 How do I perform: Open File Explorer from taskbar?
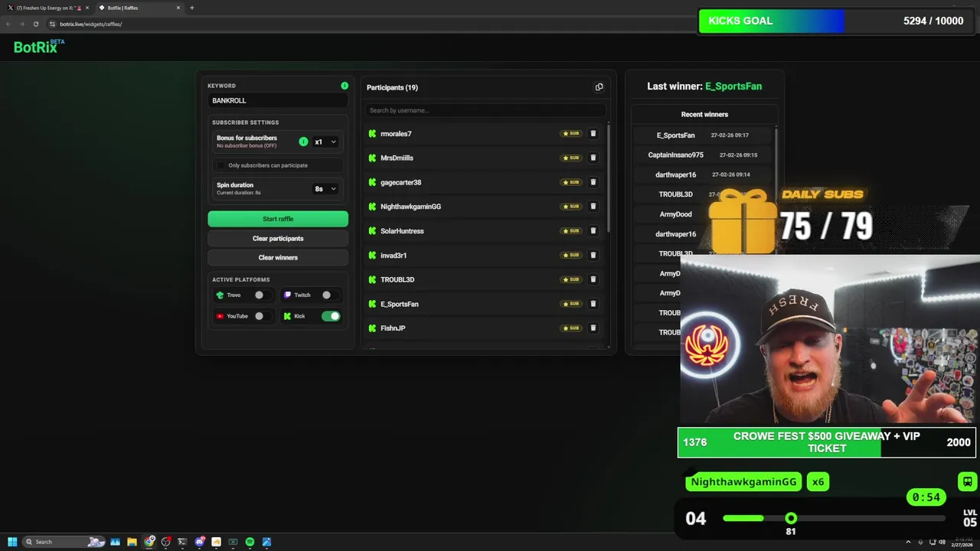[x=132, y=542]
